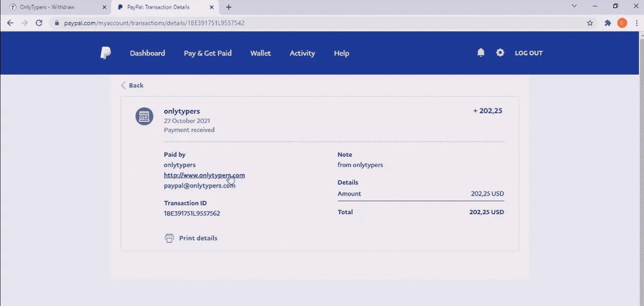Click the Details heading
This screenshot has height=306, width=644.
tap(348, 182)
